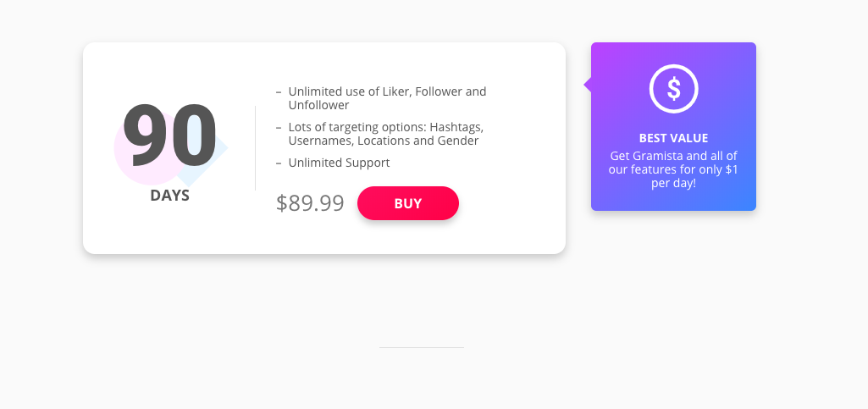The width and height of the screenshot is (868, 409).
Task: Click the $89.99 price text
Action: coord(310,203)
